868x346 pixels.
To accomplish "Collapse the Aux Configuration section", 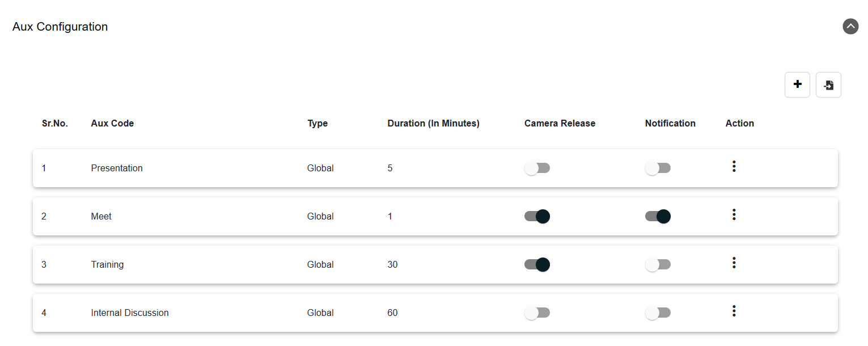I will [x=850, y=27].
